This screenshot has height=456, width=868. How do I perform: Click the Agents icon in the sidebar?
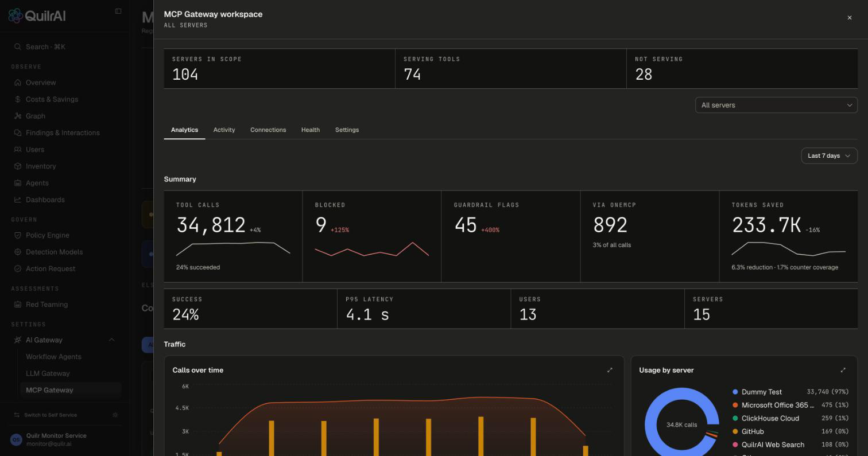point(18,183)
